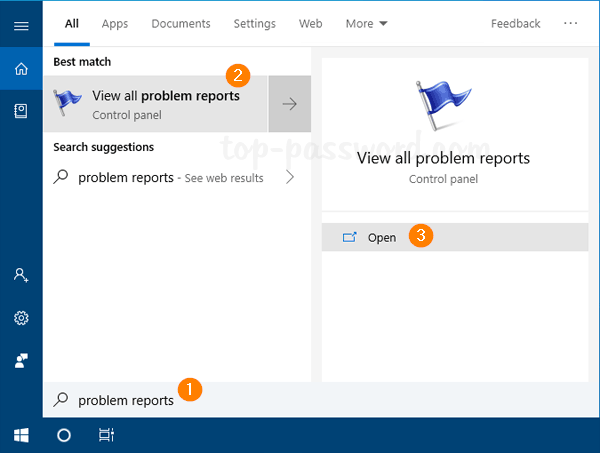Click the user account icon in sidebar
This screenshot has width=600, height=453.
[21, 274]
